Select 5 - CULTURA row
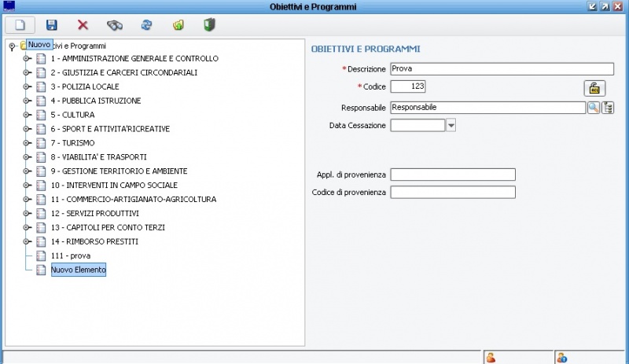The width and height of the screenshot is (629, 364). pyautogui.click(x=72, y=115)
